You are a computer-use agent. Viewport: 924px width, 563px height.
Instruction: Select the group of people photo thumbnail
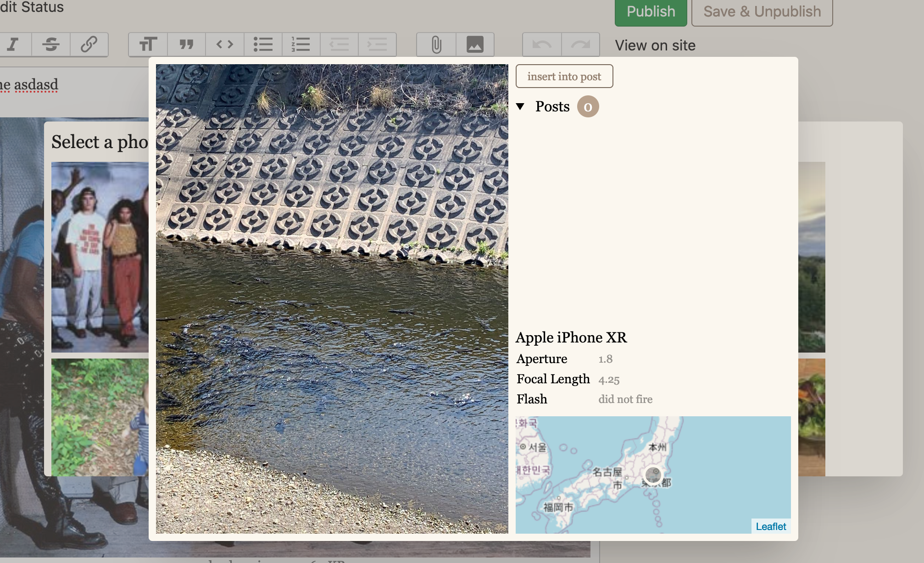click(100, 257)
